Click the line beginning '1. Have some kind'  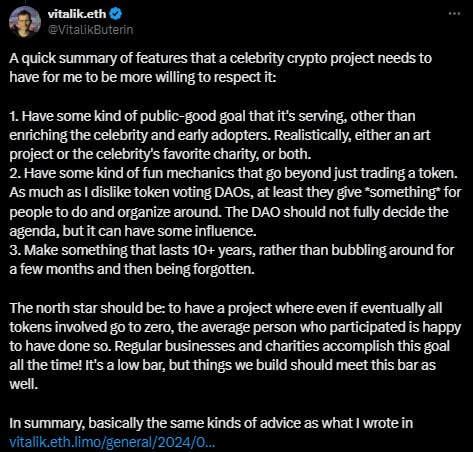point(212,116)
